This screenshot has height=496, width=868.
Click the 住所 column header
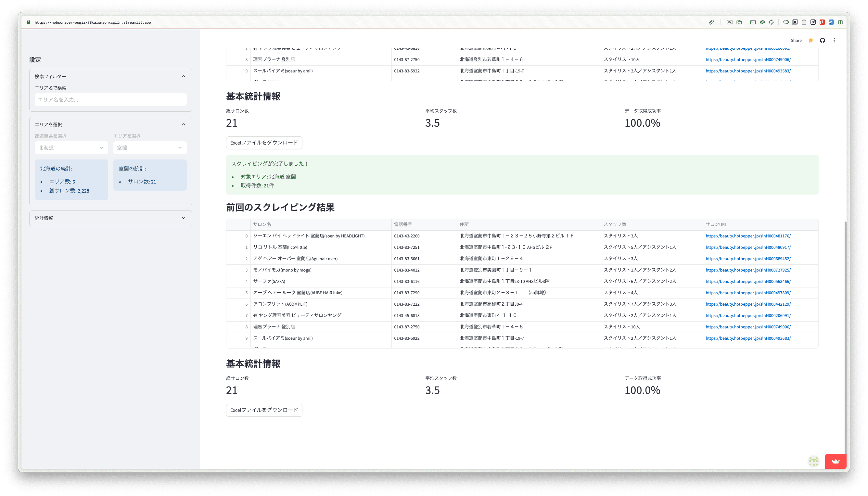coord(529,224)
